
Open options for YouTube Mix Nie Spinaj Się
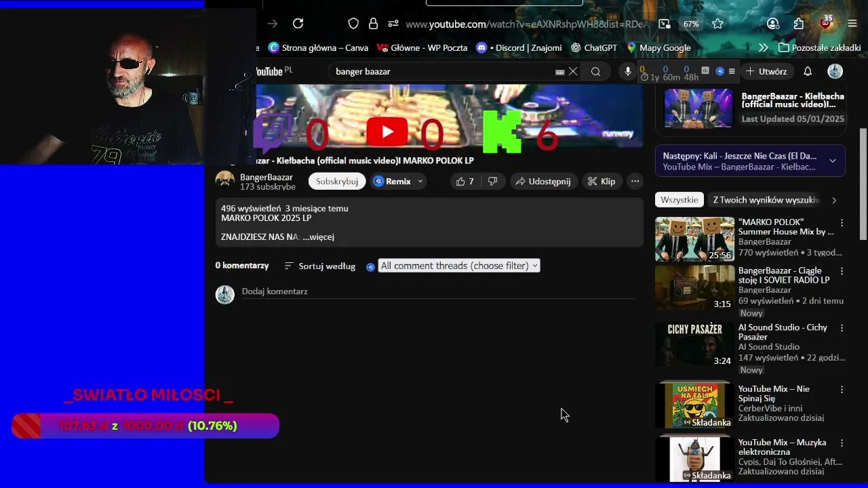842,390
